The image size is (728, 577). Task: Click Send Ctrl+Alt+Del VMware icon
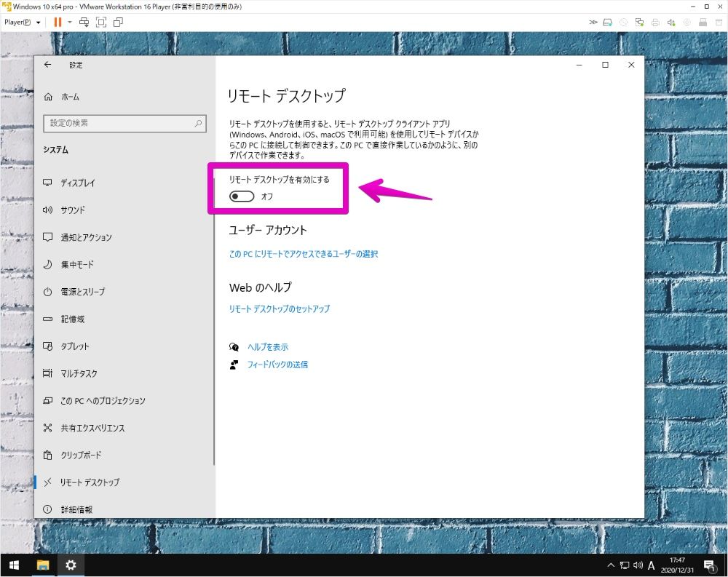point(84,22)
